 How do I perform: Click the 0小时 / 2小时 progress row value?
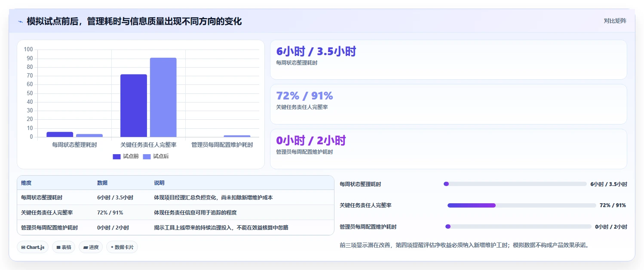(611, 227)
